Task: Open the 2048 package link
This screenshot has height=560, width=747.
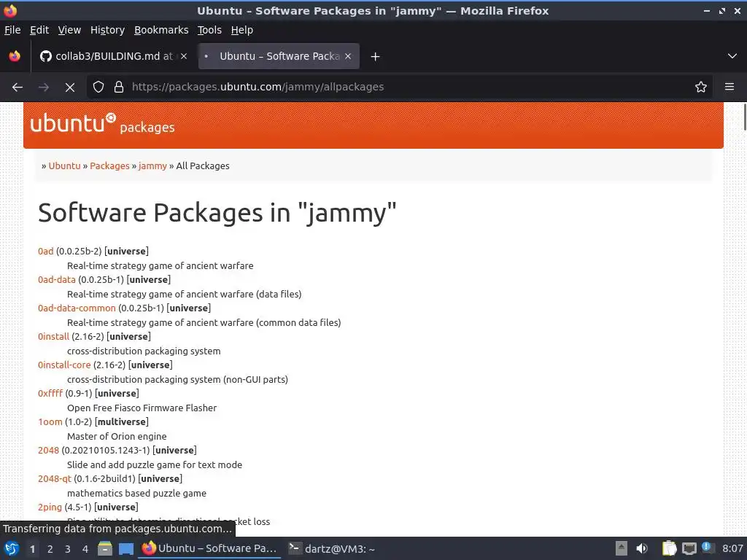Action: [x=49, y=451]
